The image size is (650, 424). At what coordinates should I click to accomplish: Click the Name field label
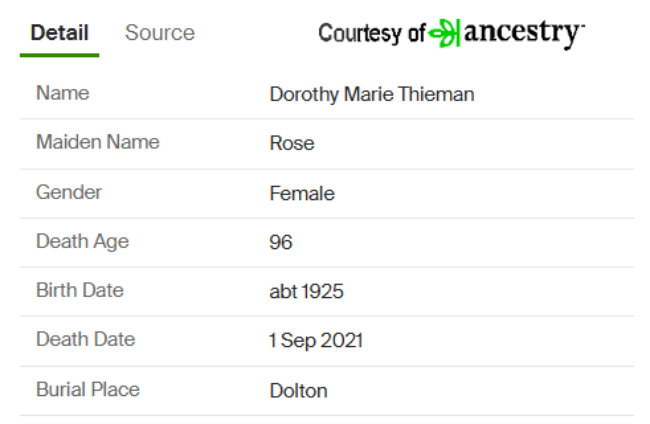(x=63, y=93)
